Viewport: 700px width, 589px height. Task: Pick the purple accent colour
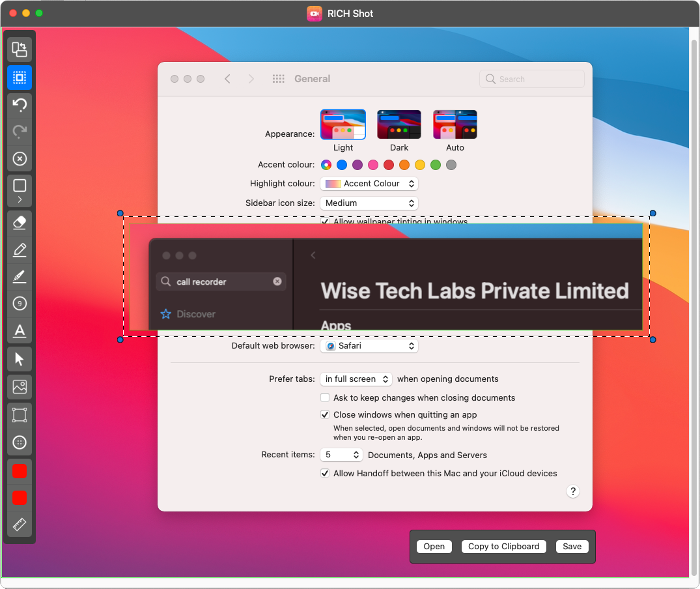[357, 165]
